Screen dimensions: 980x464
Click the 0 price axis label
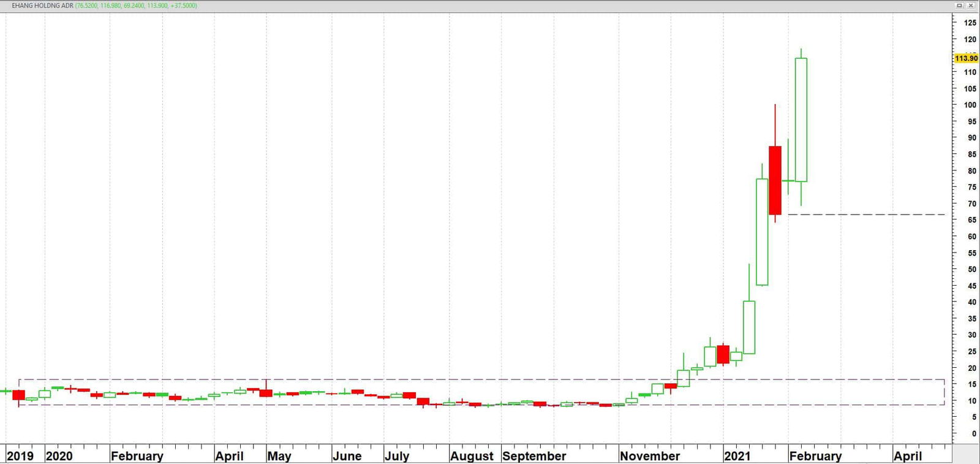click(974, 433)
